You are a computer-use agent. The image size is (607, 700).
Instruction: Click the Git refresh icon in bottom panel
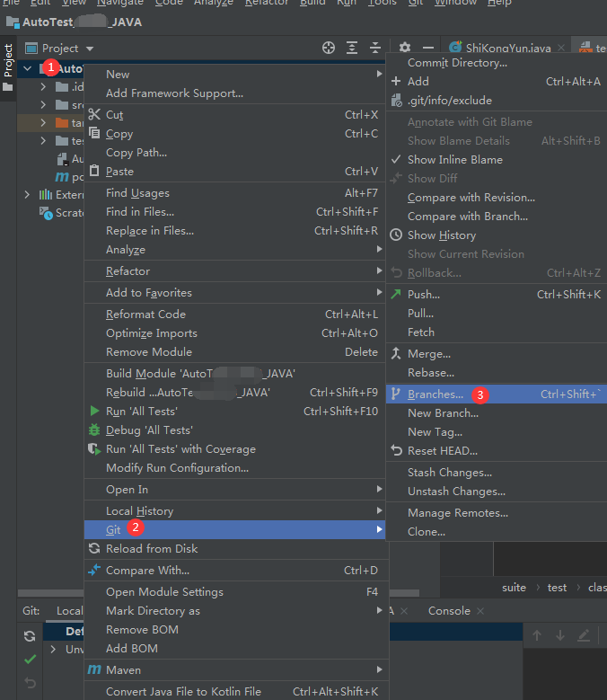coord(30,636)
